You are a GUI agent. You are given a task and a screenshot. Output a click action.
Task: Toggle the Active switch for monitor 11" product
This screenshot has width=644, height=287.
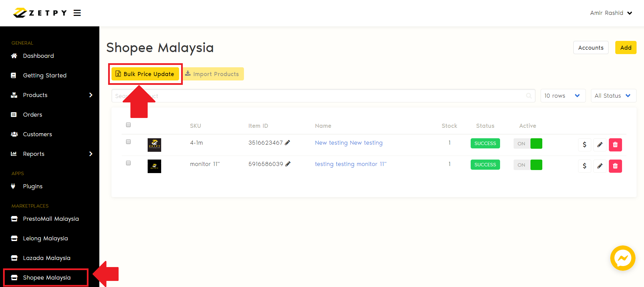point(528,165)
